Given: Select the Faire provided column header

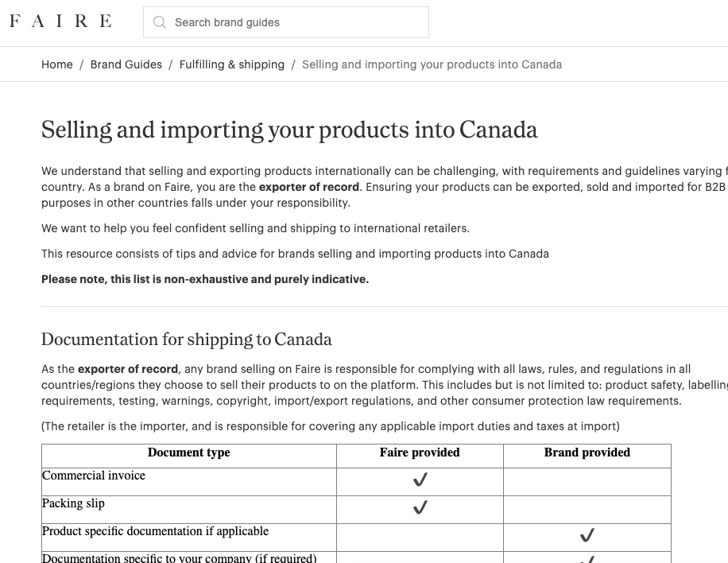Looking at the screenshot, I should click(x=420, y=453).
